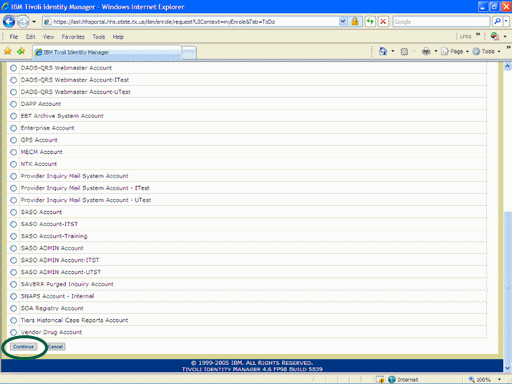Click the Cancel button
Screen dimensions: 512x384
(55, 347)
